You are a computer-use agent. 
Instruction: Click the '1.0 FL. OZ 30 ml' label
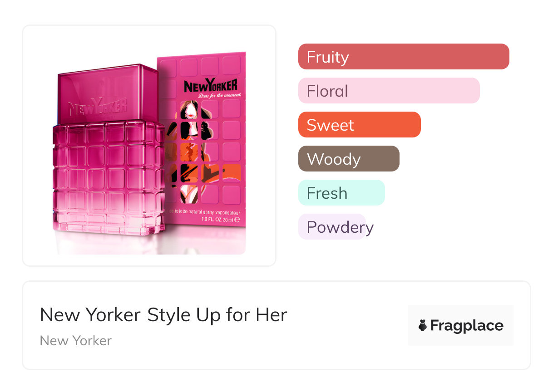tap(216, 220)
